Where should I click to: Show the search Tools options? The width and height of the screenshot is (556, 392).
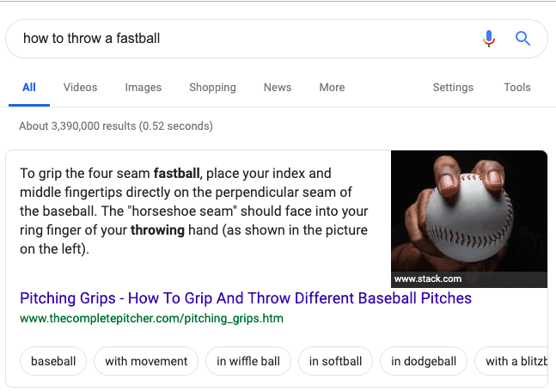[x=517, y=87]
